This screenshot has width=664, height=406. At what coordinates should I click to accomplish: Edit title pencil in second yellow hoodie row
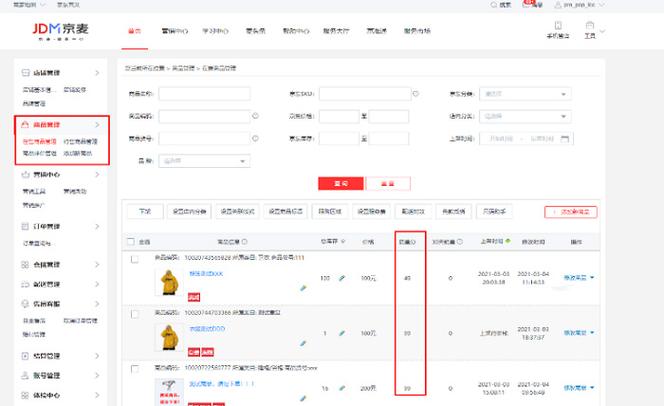point(303,343)
